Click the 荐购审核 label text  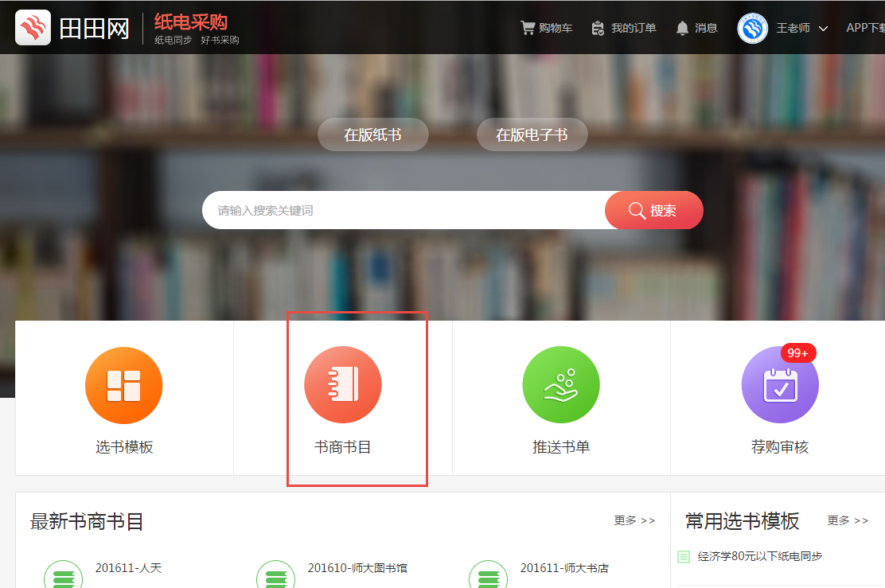[x=780, y=447]
